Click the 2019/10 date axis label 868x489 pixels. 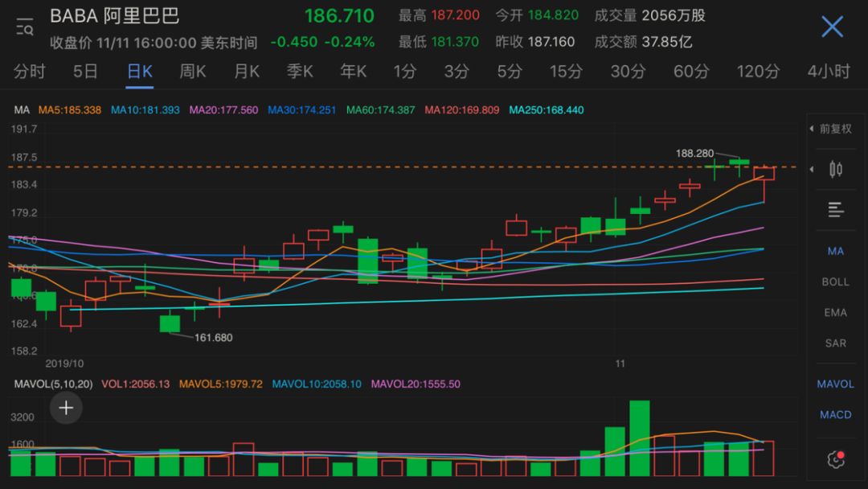point(64,364)
